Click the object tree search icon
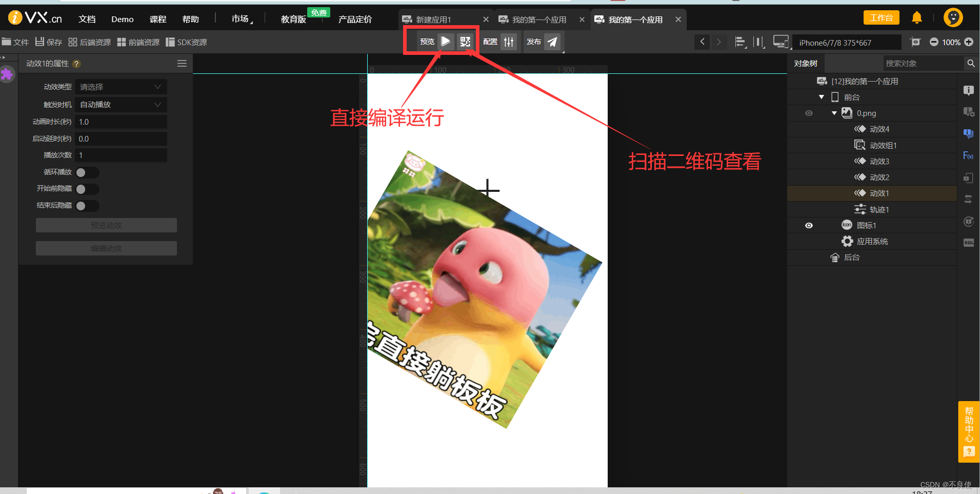This screenshot has height=494, width=980. click(971, 63)
